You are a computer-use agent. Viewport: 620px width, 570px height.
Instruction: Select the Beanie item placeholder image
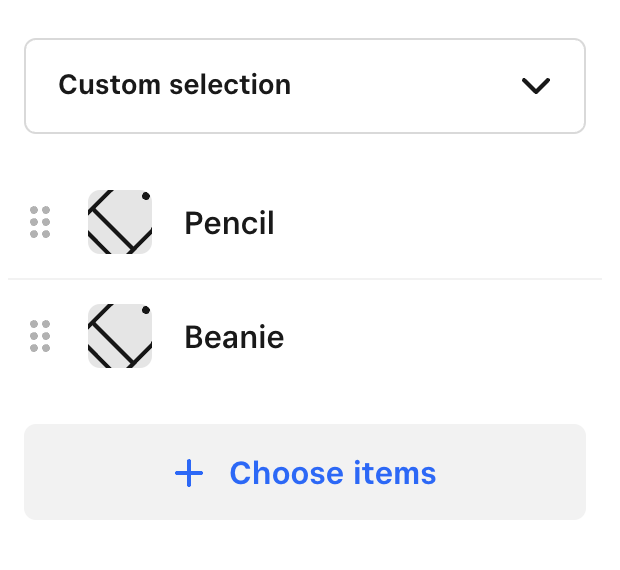pyautogui.click(x=120, y=336)
